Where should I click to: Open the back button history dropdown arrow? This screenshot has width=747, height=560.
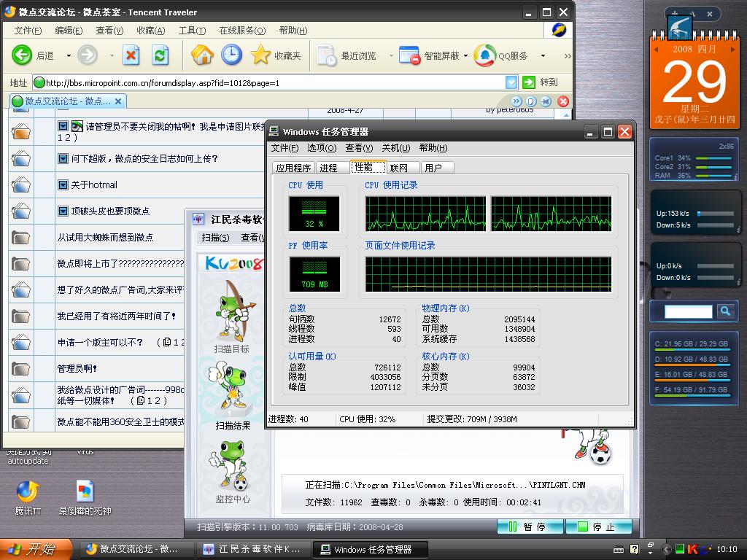[69, 55]
